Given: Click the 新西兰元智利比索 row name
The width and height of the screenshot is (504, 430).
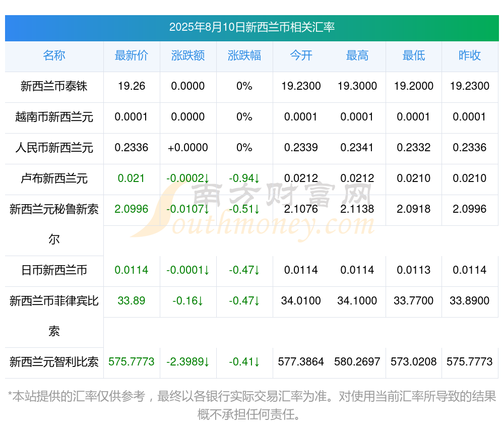Looking at the screenshot, I should (54, 362).
